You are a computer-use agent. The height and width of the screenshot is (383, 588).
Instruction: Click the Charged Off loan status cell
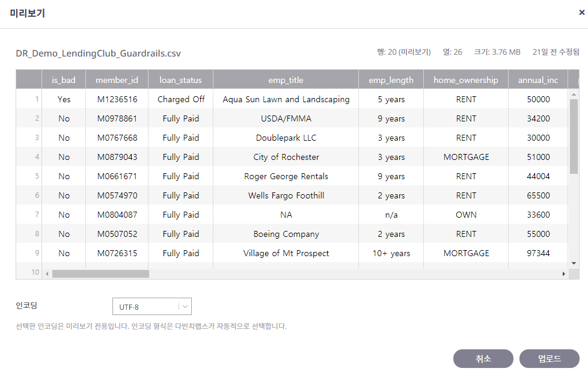tap(181, 99)
